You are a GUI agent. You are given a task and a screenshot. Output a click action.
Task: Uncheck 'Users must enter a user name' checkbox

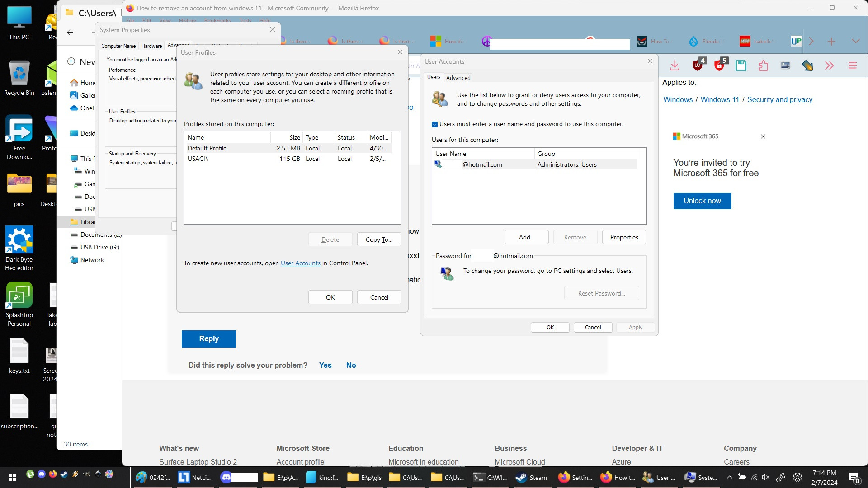(434, 124)
